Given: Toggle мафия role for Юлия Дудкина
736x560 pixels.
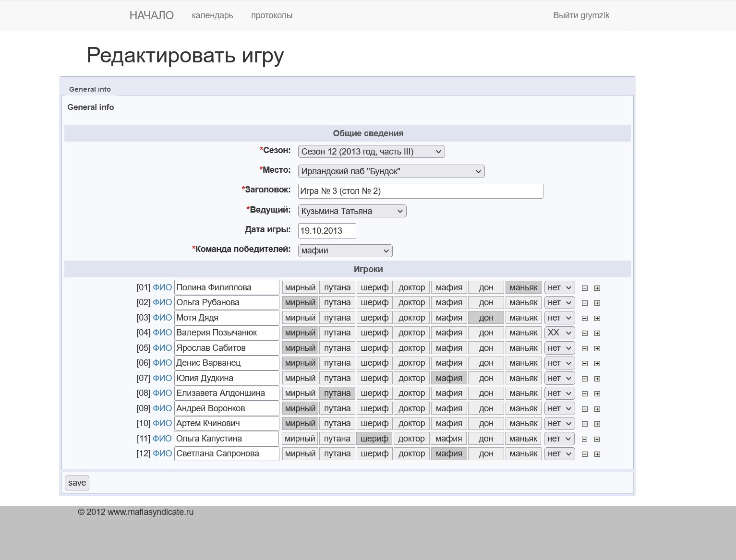Looking at the screenshot, I should [449, 378].
